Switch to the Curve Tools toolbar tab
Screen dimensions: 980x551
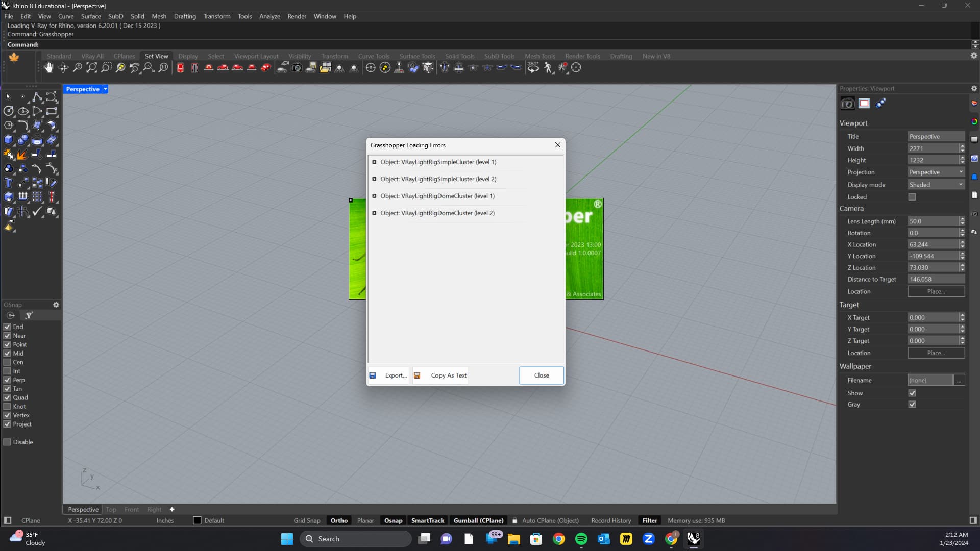[x=373, y=56]
